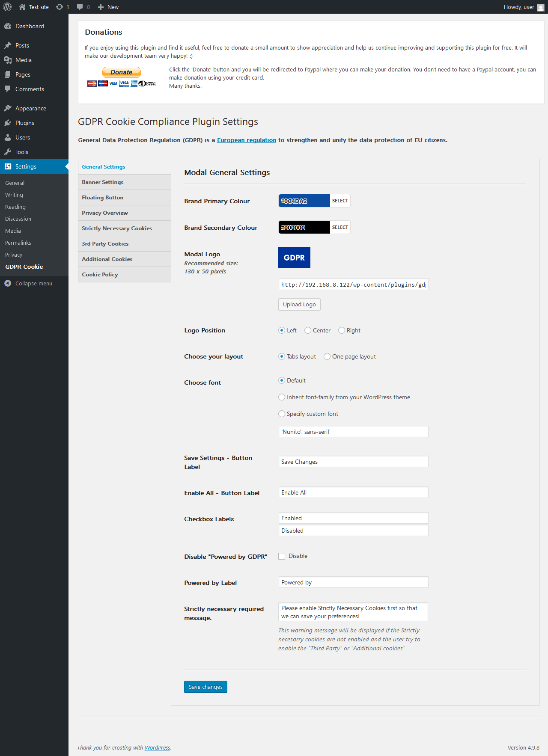548x756 pixels.
Task: Click the Donate PayPal button
Action: 122,72
